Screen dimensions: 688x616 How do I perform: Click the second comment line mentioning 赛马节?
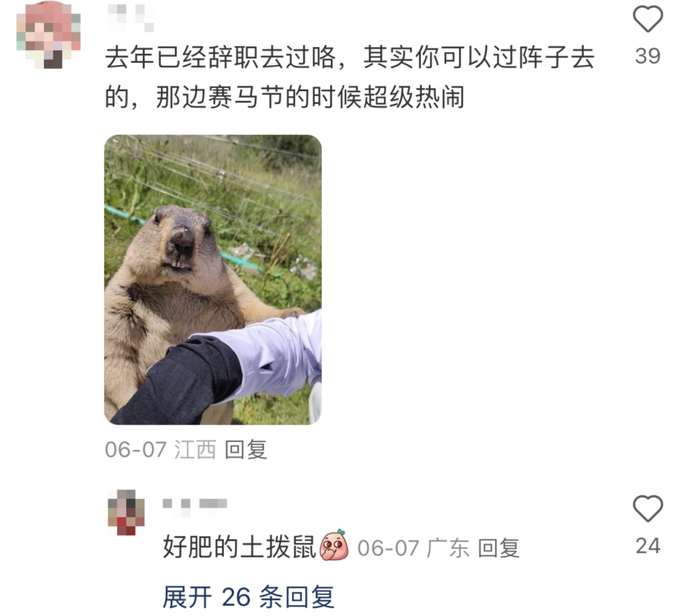(x=284, y=97)
